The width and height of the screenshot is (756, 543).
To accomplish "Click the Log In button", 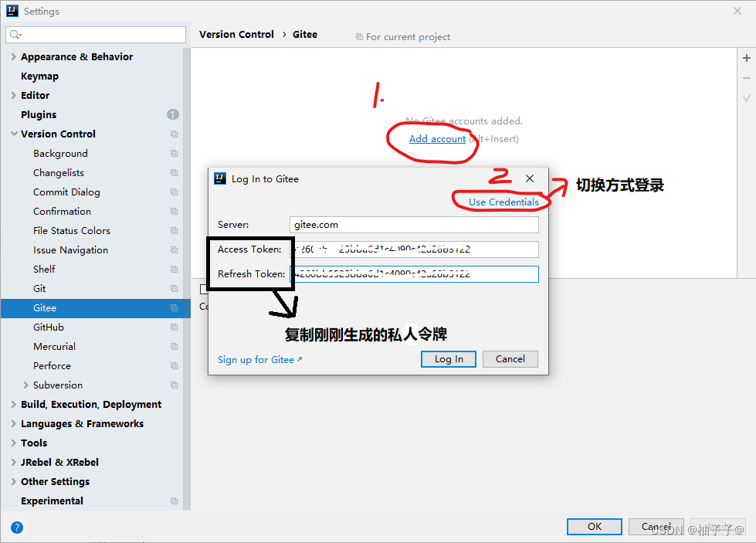I will tap(449, 359).
